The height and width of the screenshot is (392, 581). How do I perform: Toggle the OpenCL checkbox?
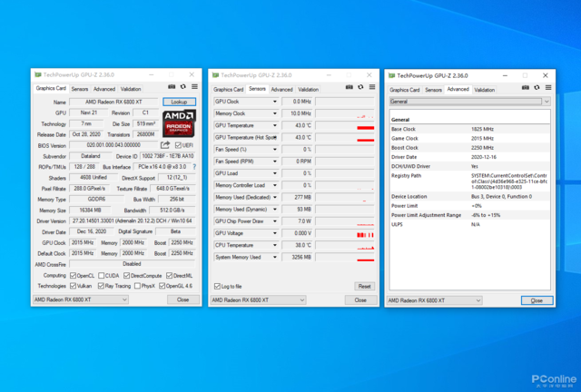(x=73, y=276)
